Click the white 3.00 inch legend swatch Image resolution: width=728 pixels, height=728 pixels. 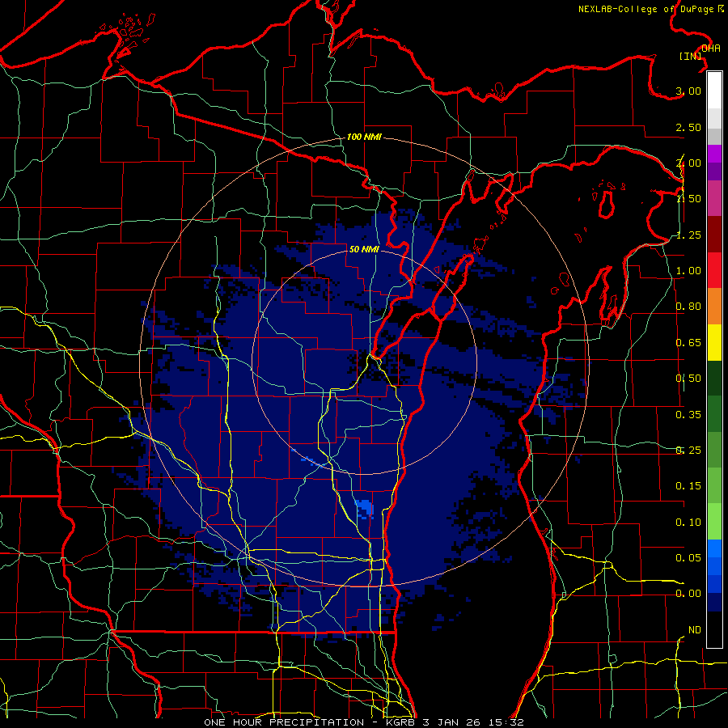point(714,91)
